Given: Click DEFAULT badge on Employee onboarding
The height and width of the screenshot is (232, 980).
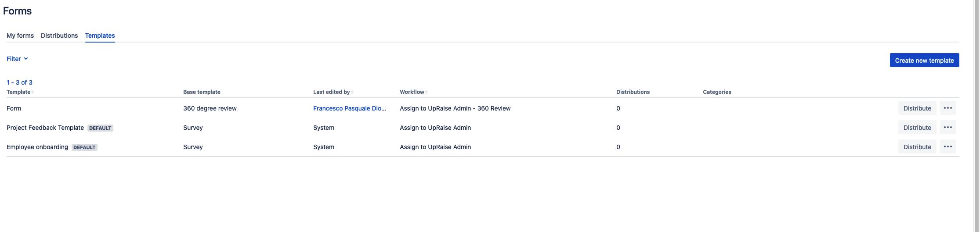Looking at the screenshot, I should [84, 147].
